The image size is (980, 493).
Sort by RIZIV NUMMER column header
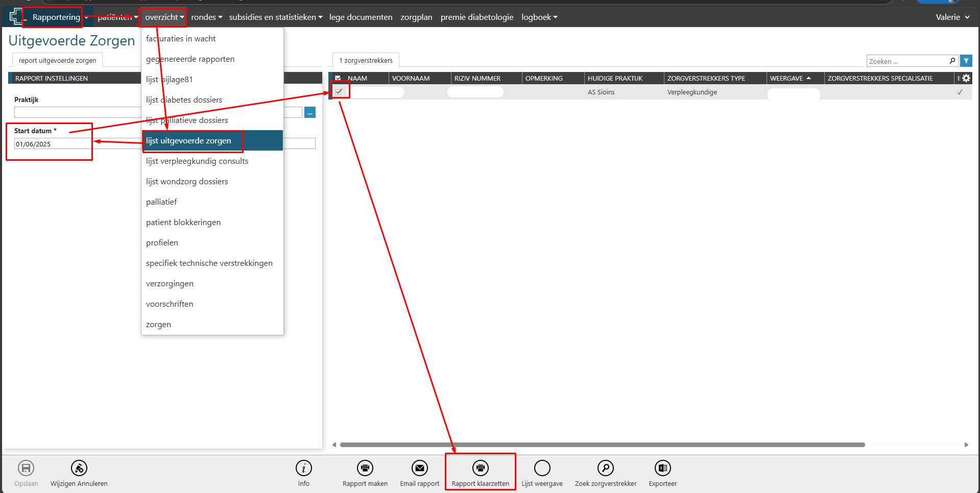pos(486,78)
